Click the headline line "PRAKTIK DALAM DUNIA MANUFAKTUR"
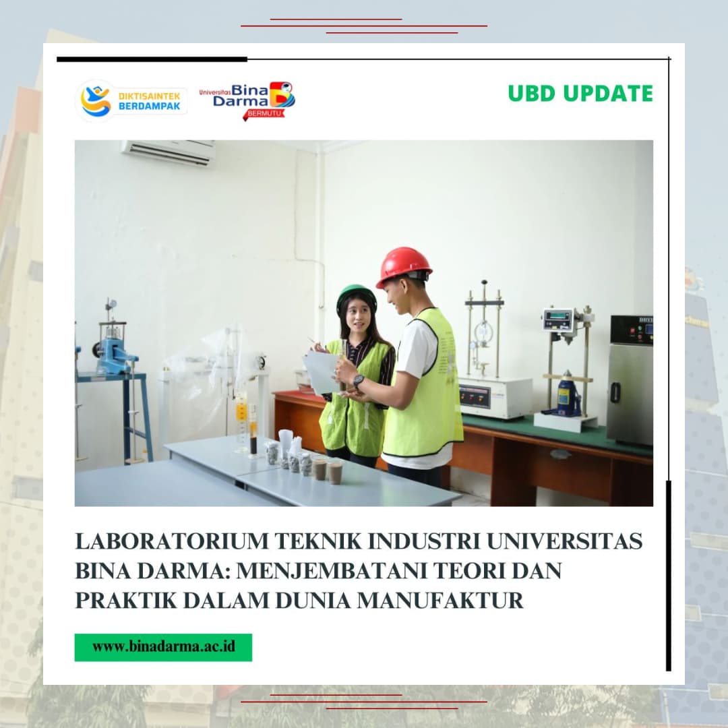 click(299, 601)
